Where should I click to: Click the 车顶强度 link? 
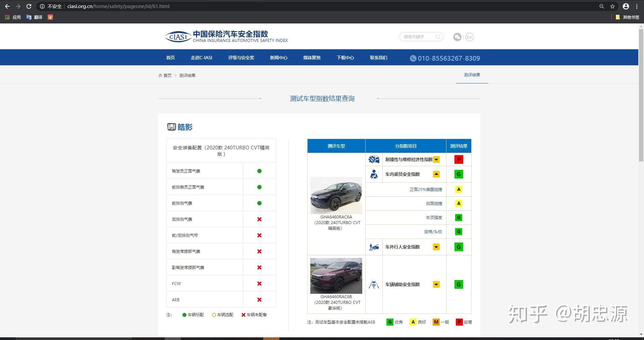(x=434, y=217)
